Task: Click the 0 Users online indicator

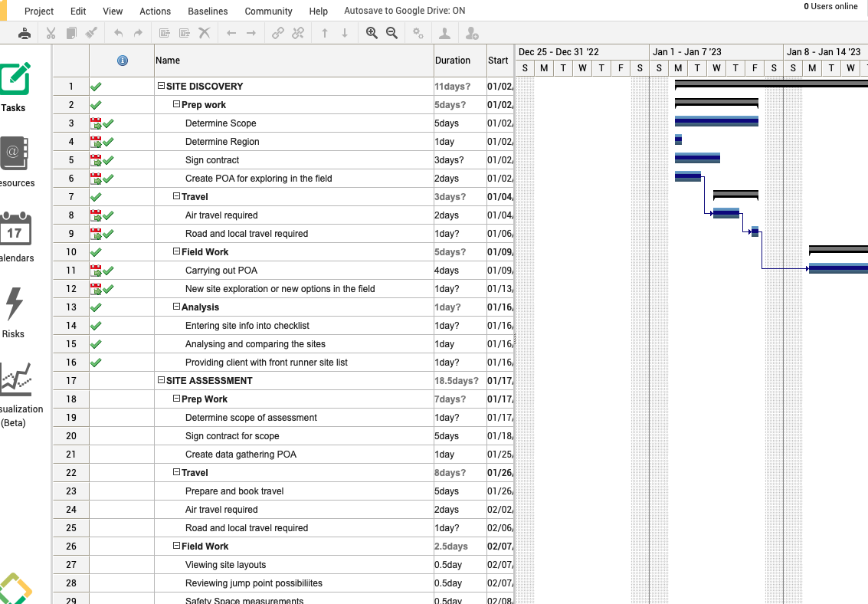Action: (831, 7)
